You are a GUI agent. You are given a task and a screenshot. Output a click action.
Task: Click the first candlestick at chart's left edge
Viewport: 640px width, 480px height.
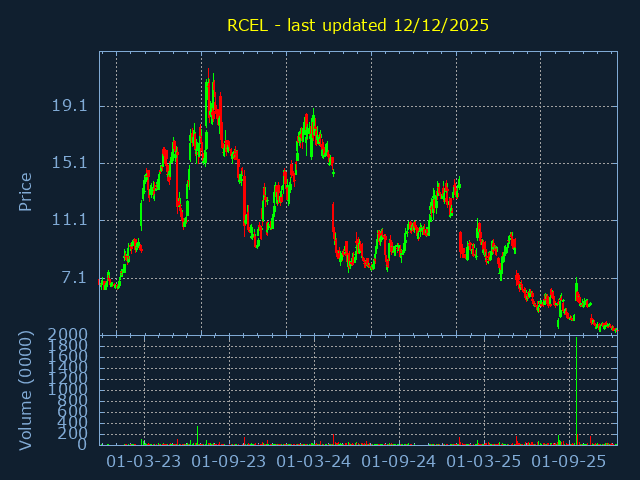[101, 284]
